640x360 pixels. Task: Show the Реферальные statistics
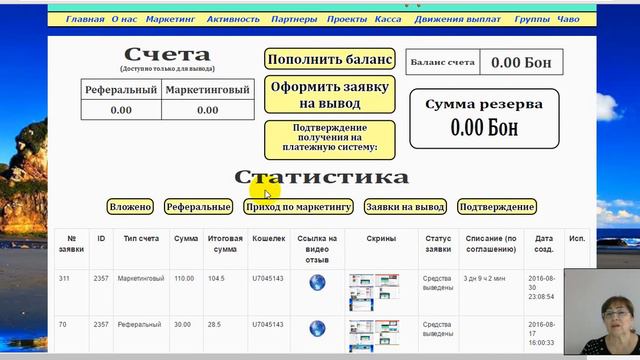click(198, 207)
